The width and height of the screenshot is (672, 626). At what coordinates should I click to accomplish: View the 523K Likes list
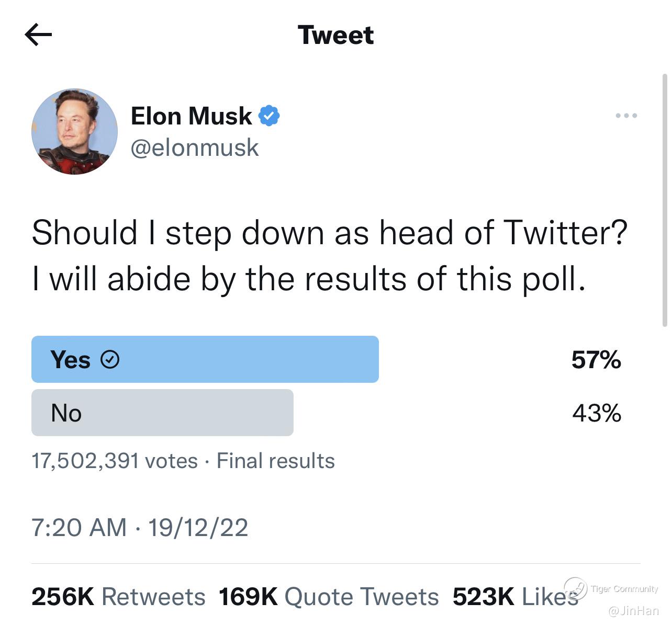point(516,597)
